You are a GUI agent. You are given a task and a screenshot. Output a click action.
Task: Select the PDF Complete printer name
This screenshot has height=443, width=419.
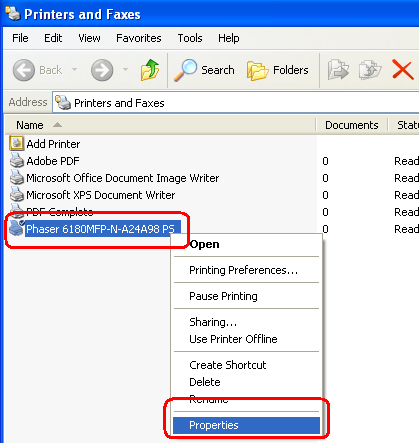click(x=59, y=212)
